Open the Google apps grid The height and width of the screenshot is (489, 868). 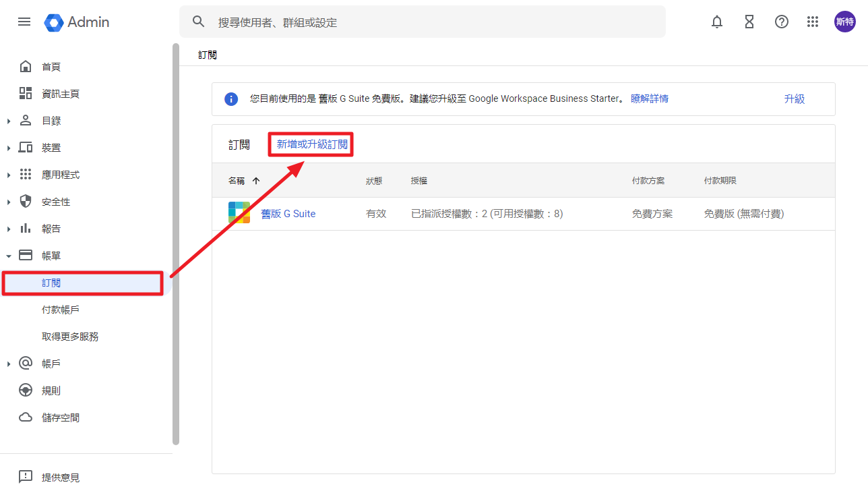813,22
